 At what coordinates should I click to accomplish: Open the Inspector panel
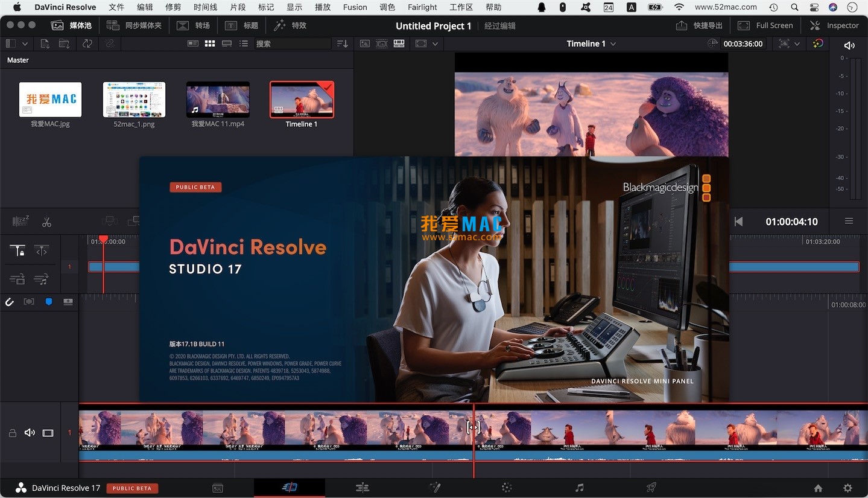[834, 25]
